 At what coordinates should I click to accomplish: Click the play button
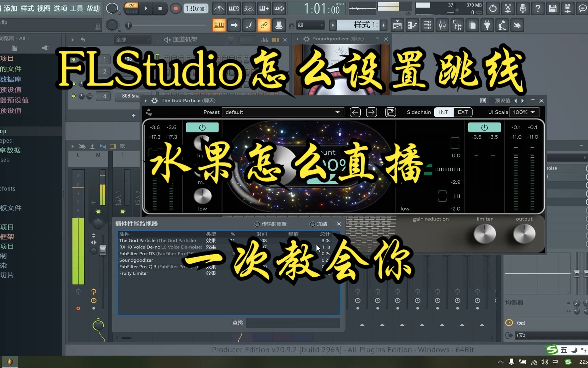146,9
